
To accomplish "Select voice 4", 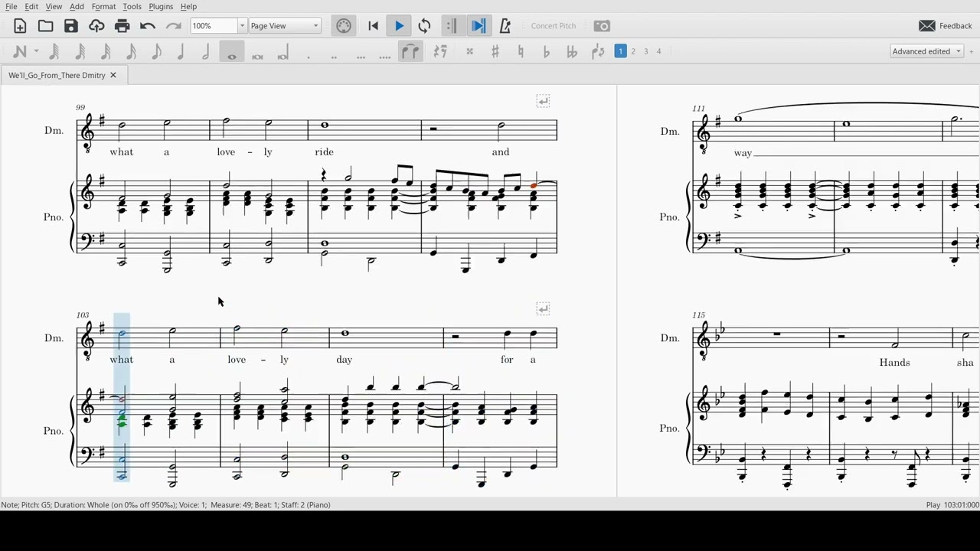I will 658,51.
